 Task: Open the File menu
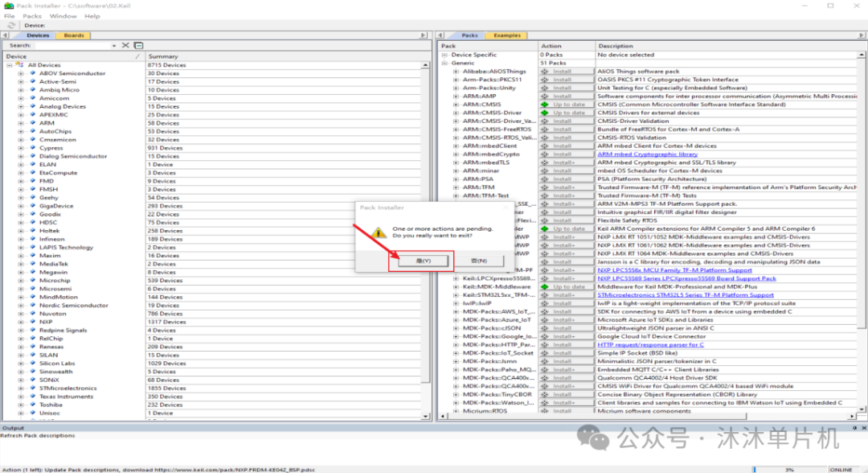(x=10, y=16)
